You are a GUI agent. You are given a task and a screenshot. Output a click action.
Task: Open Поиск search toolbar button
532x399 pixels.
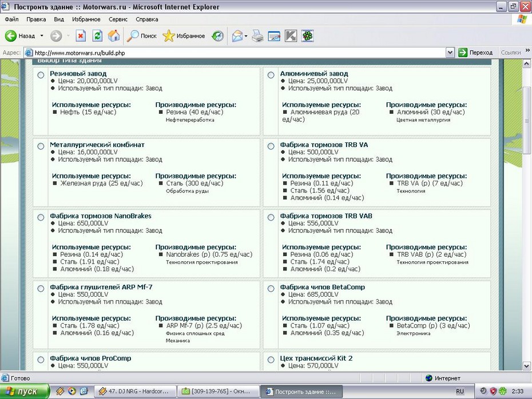coord(141,35)
